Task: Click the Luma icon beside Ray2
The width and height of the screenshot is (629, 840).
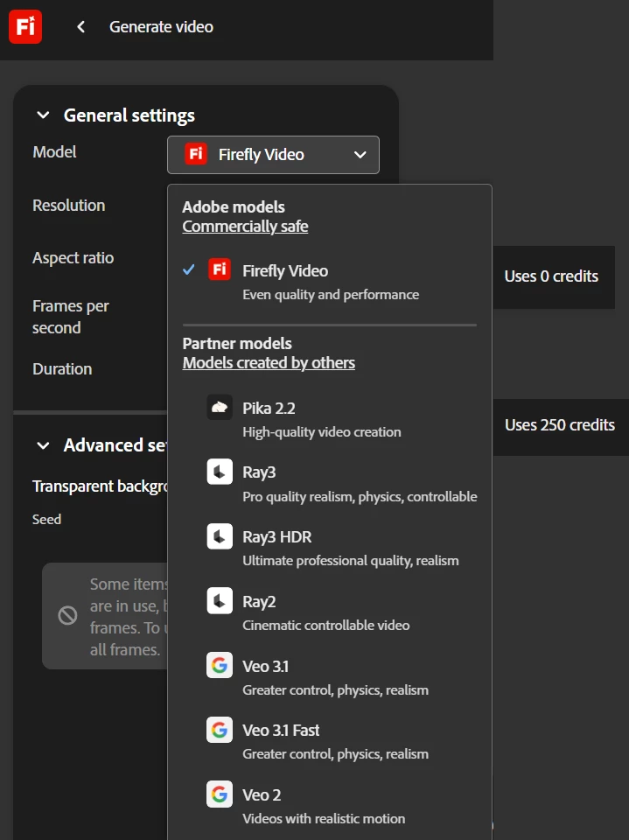Action: [220, 601]
